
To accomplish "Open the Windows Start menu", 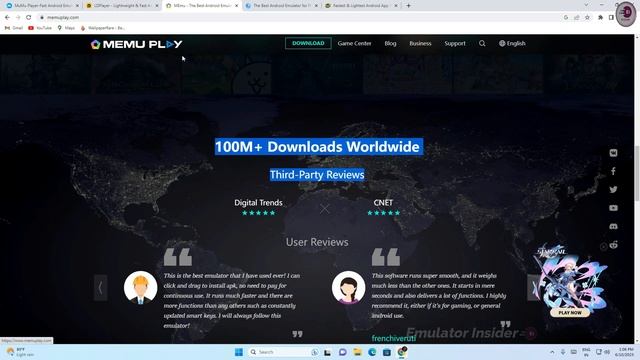I will tap(239, 352).
